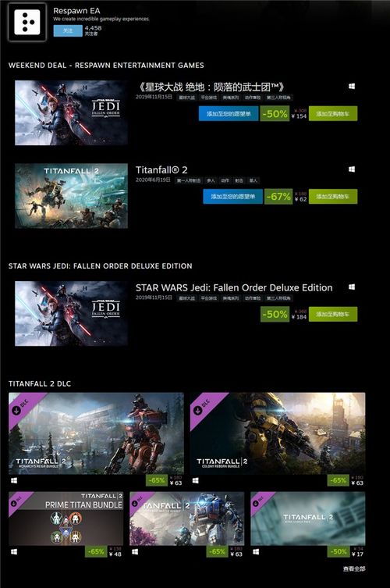Screen dimensions: 390x588
Task: Click the DLC badge on Colony Reborn Bundle
Action: [203, 408]
